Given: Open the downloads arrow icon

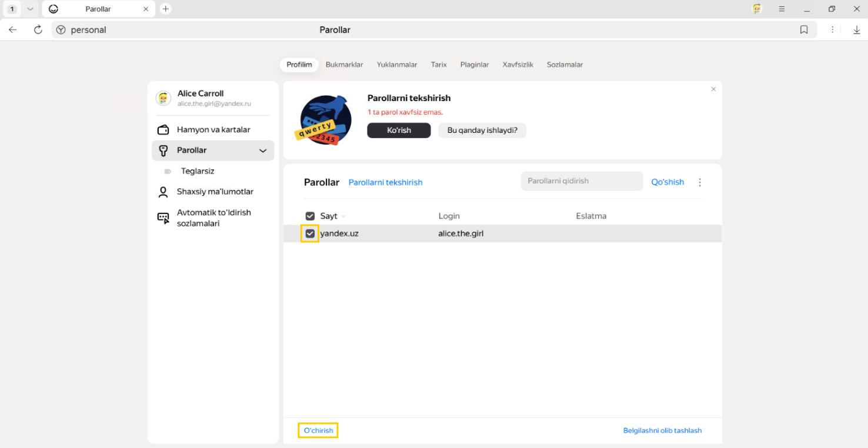Looking at the screenshot, I should 857,30.
